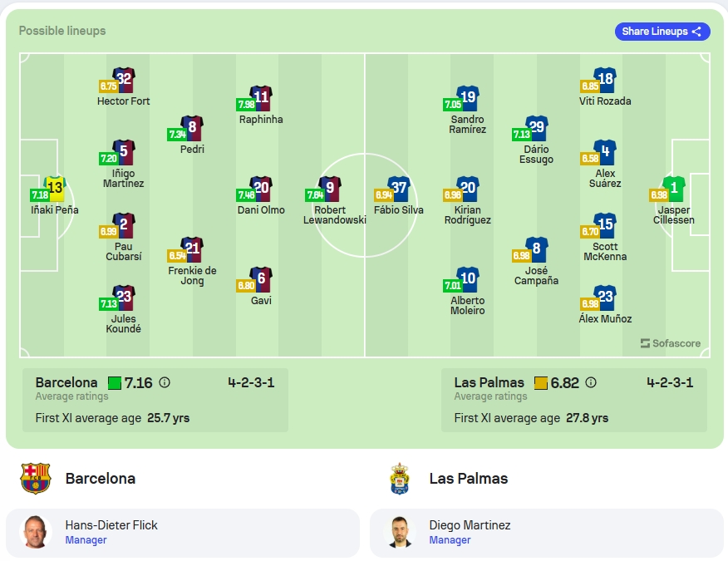Click Fábio Silva's number 37 jersey
Image resolution: width=728 pixels, height=561 pixels.
pos(399,188)
